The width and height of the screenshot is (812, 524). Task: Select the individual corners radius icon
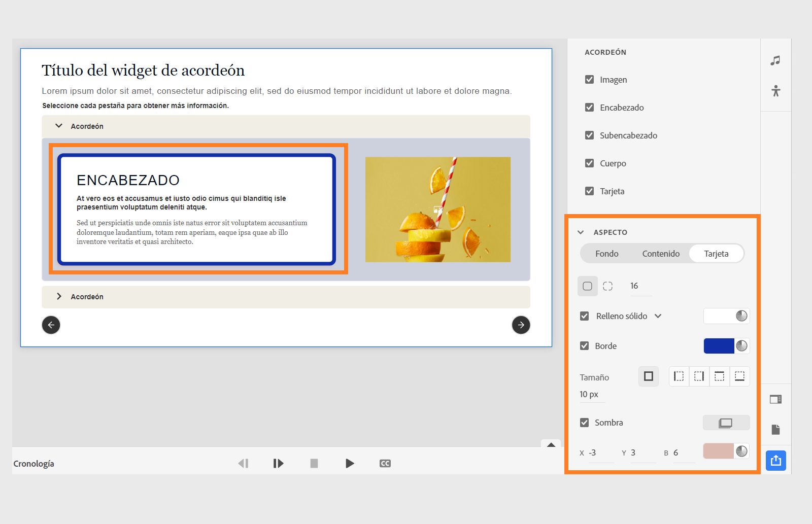(x=607, y=286)
